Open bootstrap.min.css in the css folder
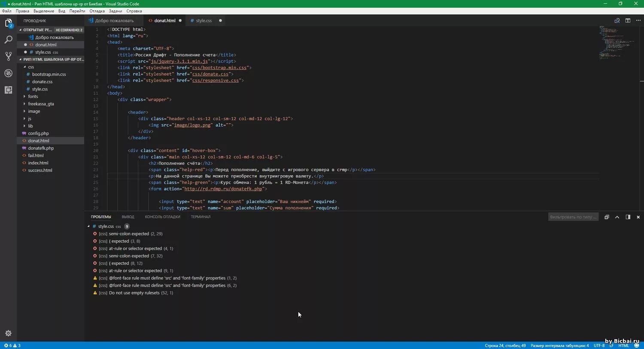The image size is (644, 349). point(49,74)
